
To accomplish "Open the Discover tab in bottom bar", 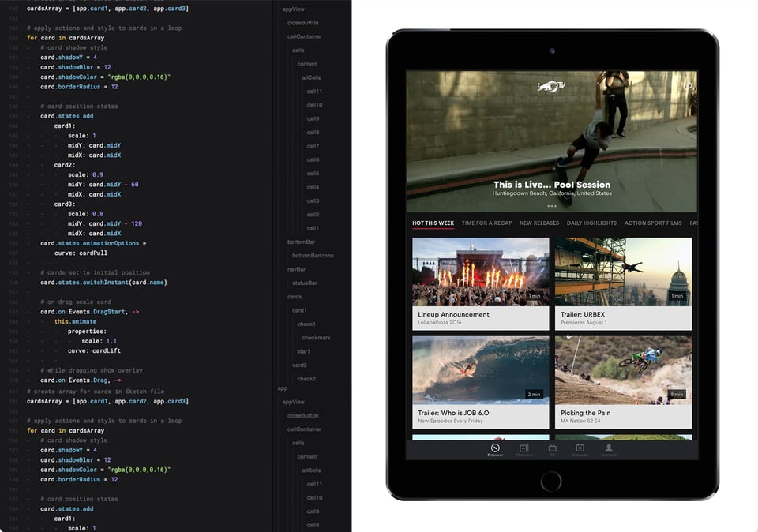I will (495, 450).
